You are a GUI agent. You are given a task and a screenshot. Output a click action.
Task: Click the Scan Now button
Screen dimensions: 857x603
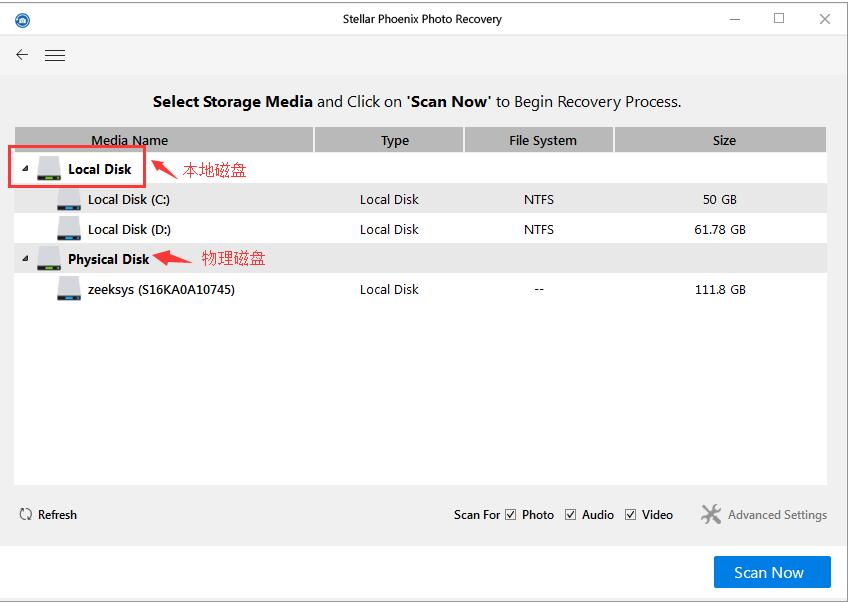[x=771, y=572]
